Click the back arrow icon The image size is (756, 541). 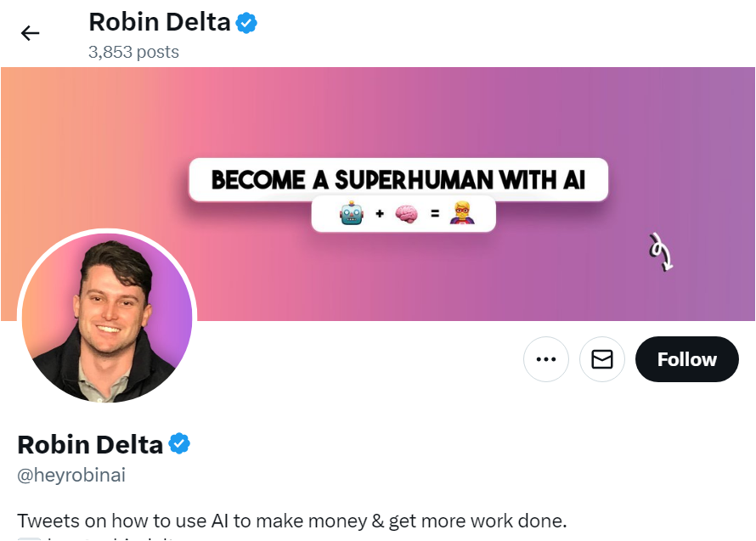click(31, 33)
